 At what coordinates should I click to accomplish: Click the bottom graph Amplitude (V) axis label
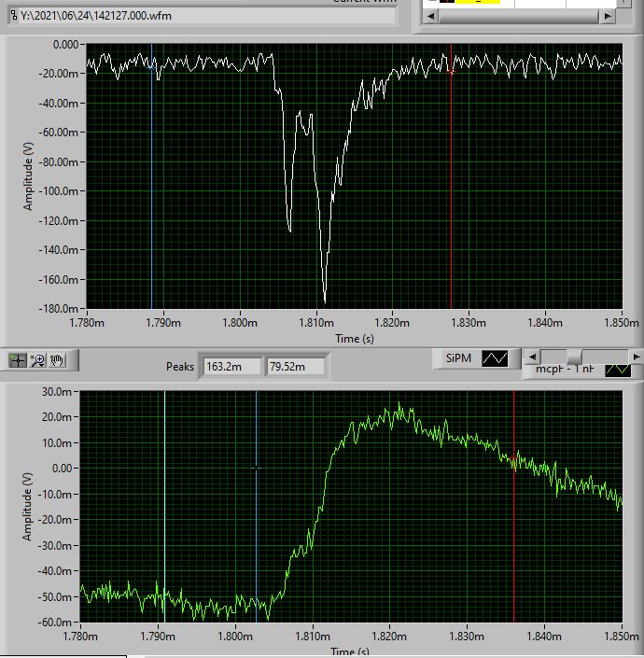27,507
